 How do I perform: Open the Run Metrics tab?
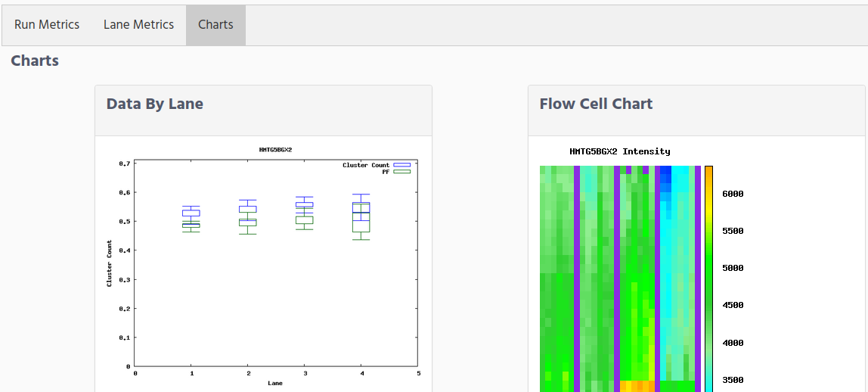coord(47,25)
